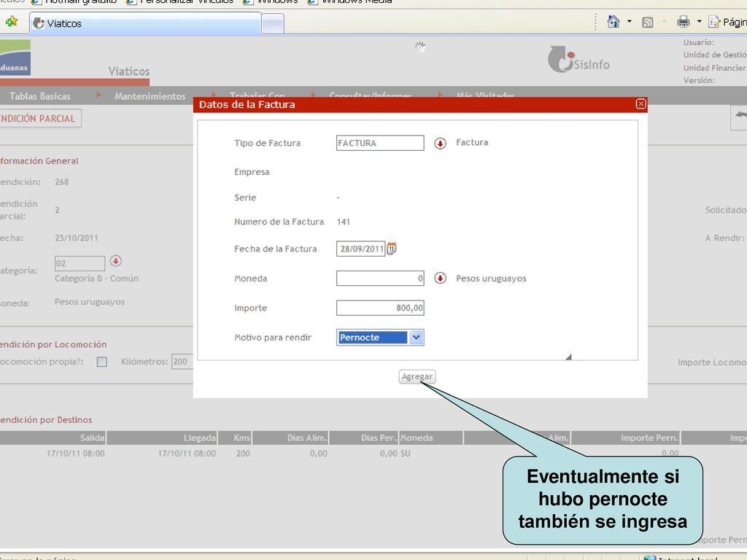Open a new browser tab
The width and height of the screenshot is (747, 560).
click(x=273, y=24)
